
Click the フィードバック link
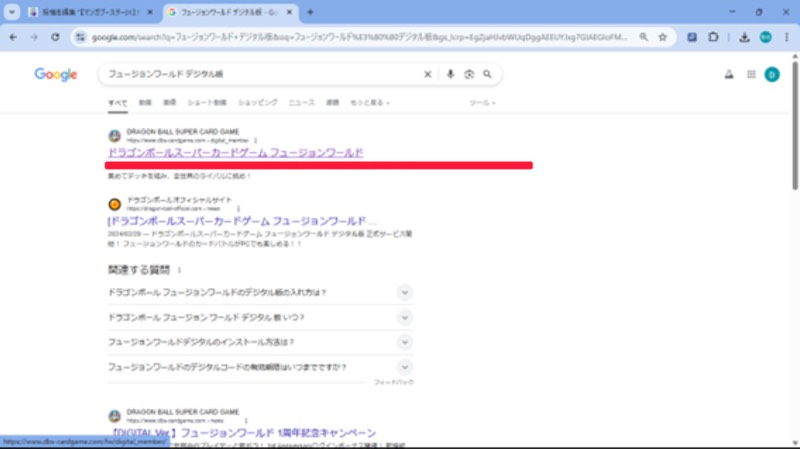point(393,382)
